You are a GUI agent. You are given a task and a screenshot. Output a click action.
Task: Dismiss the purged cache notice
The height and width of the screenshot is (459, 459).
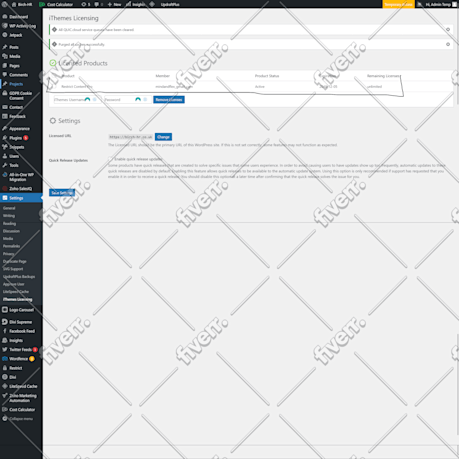448,44
